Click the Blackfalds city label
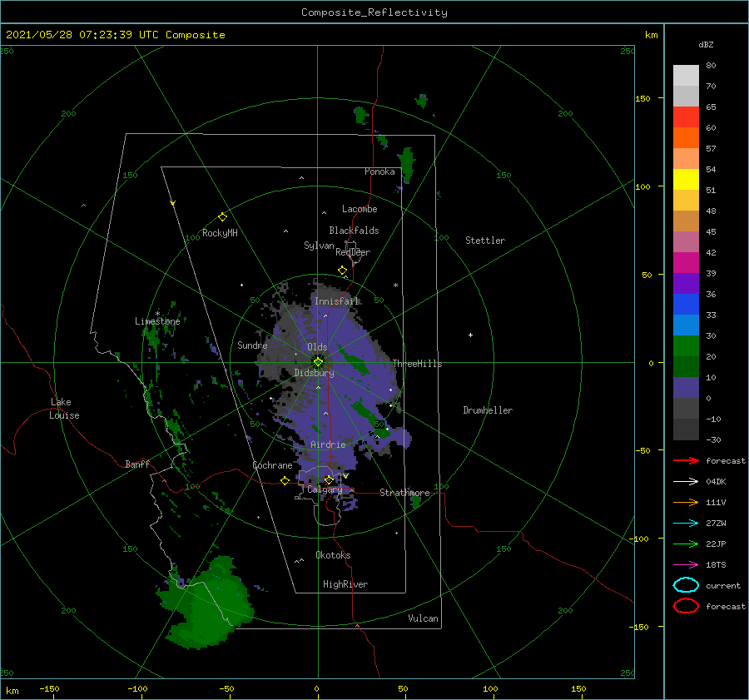The width and height of the screenshot is (749, 700). coord(354,231)
